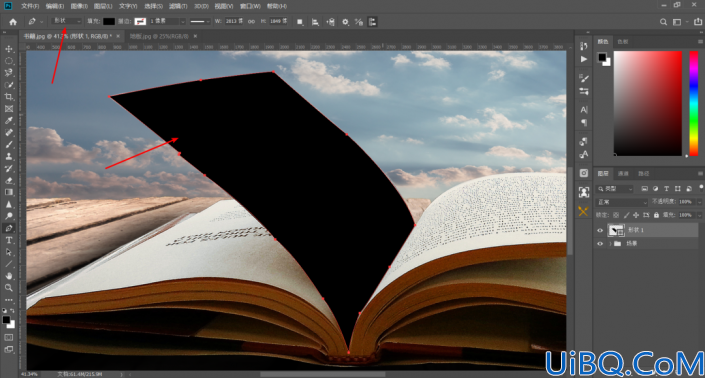Open the 正常 blend mode dropdown
Screen dimensions: 705x378
pos(622,202)
